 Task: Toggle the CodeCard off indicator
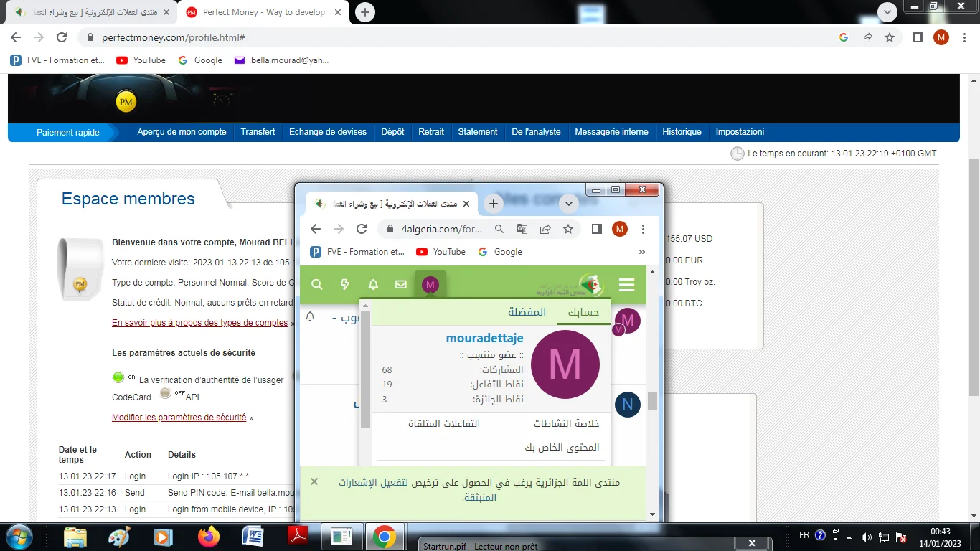165,393
